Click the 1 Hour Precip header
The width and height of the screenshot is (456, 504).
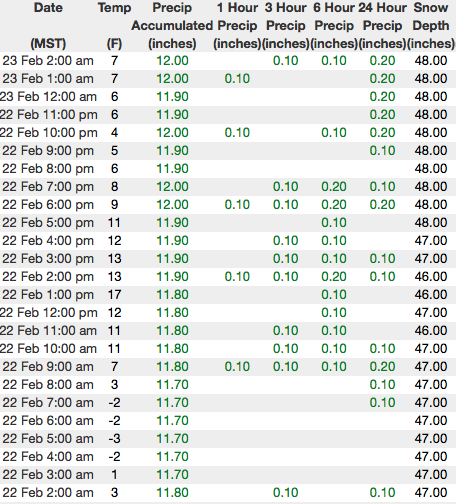[237, 26]
